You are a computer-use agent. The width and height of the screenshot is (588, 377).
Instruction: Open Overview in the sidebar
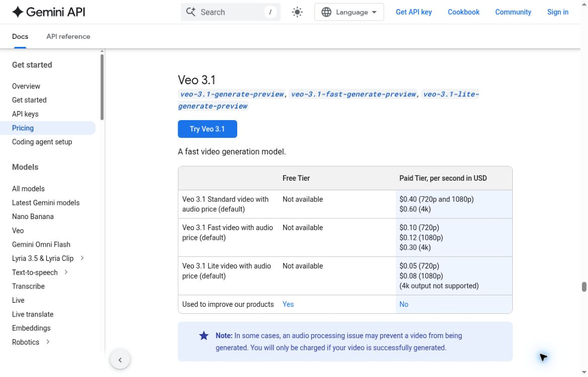(x=26, y=86)
